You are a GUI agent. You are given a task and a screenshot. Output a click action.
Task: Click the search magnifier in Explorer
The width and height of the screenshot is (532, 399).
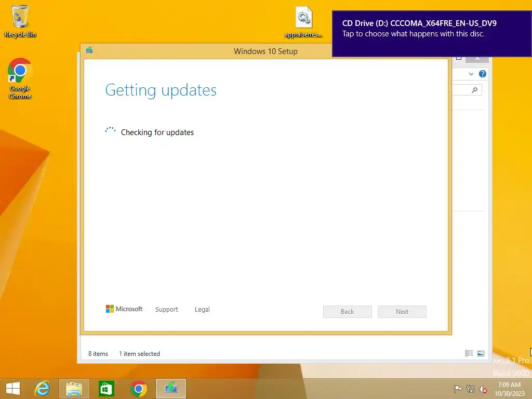pyautogui.click(x=475, y=90)
